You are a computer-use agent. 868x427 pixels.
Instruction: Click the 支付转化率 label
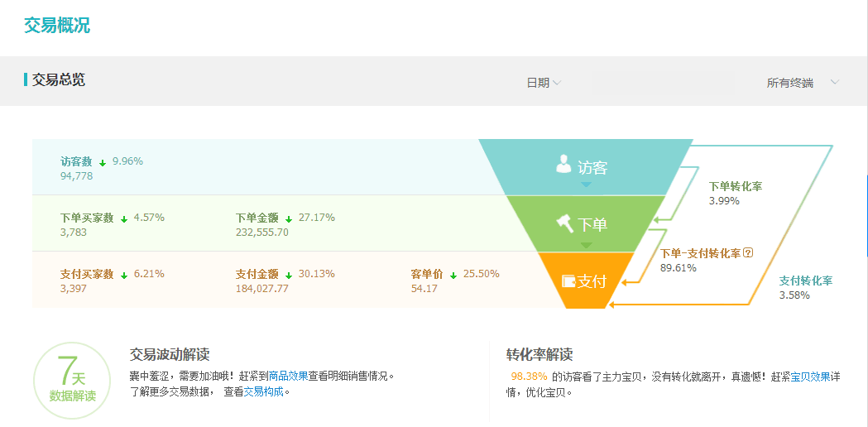[x=806, y=281]
